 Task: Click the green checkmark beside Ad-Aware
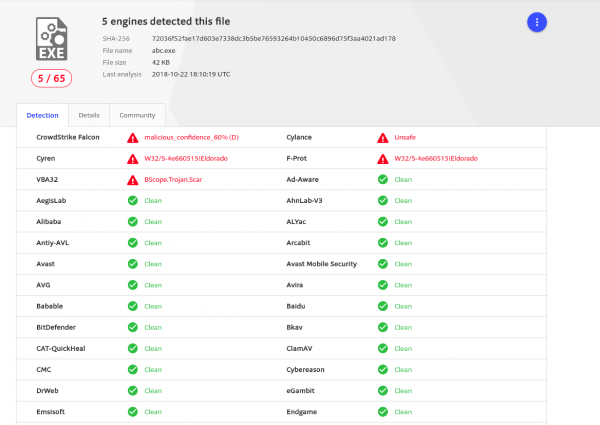pyautogui.click(x=383, y=179)
